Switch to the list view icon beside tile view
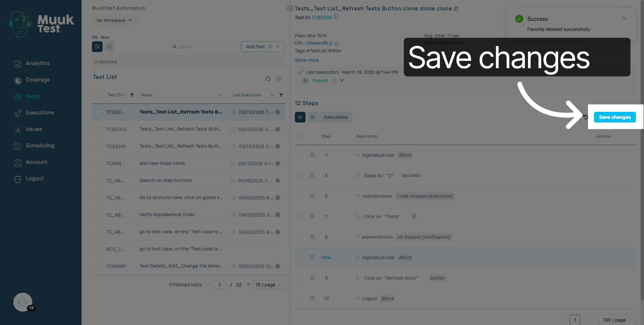Screen dimensions: 644x325 click(109, 47)
